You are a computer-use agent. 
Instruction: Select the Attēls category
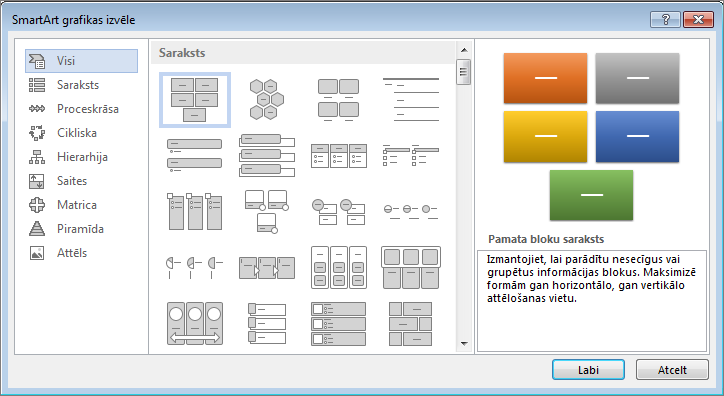coord(81,253)
